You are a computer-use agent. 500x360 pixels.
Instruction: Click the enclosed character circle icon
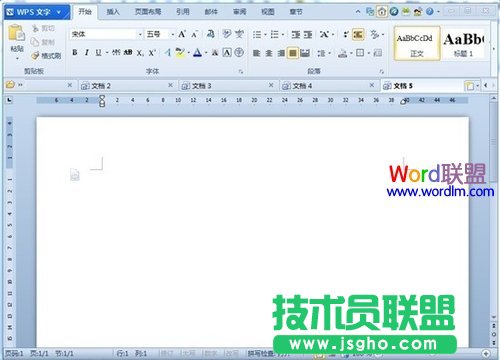[239, 52]
